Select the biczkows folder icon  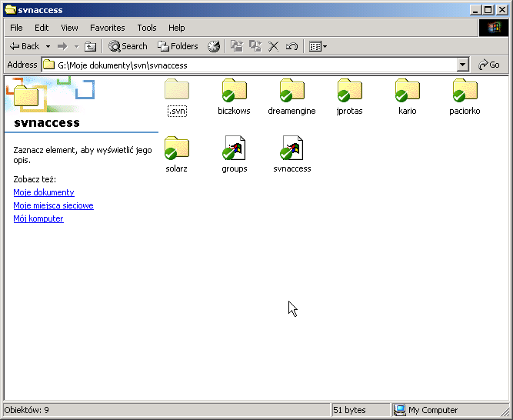click(x=235, y=90)
